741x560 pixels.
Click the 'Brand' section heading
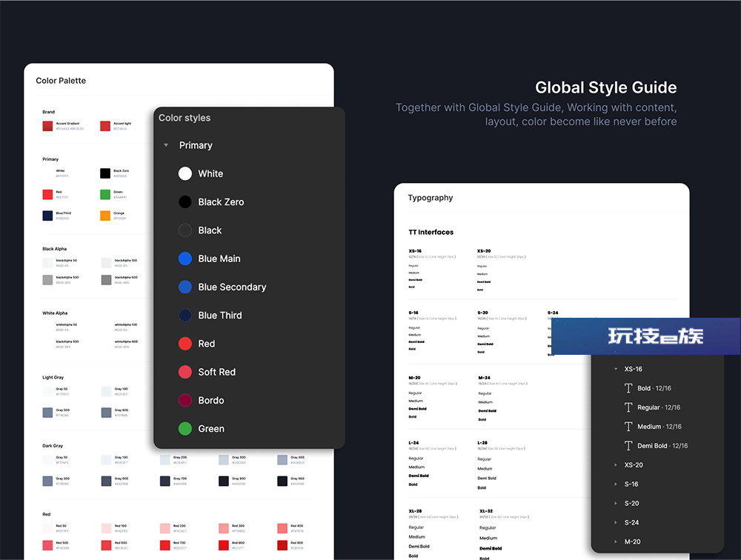49,112
